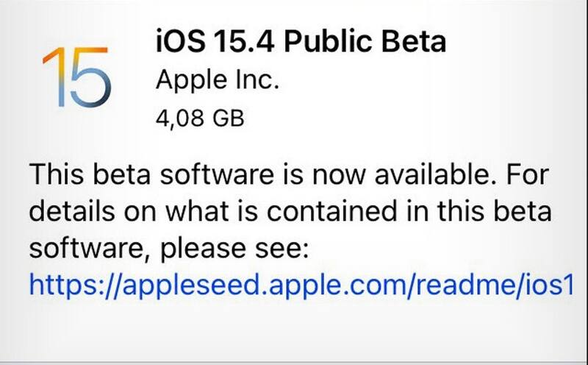This screenshot has width=588, height=365.
Task: Select the "iOS 15.4 Public Beta" title
Action: 301,42
